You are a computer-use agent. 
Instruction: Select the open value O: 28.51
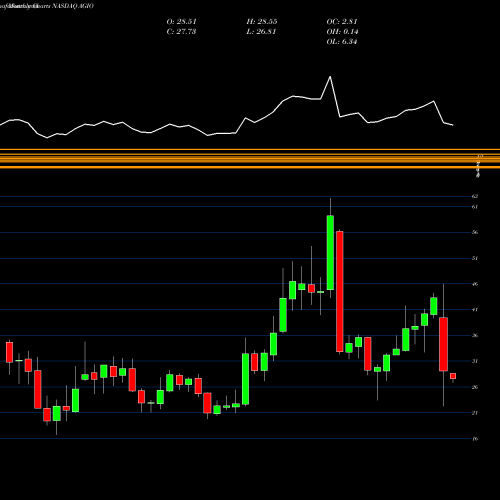182,22
